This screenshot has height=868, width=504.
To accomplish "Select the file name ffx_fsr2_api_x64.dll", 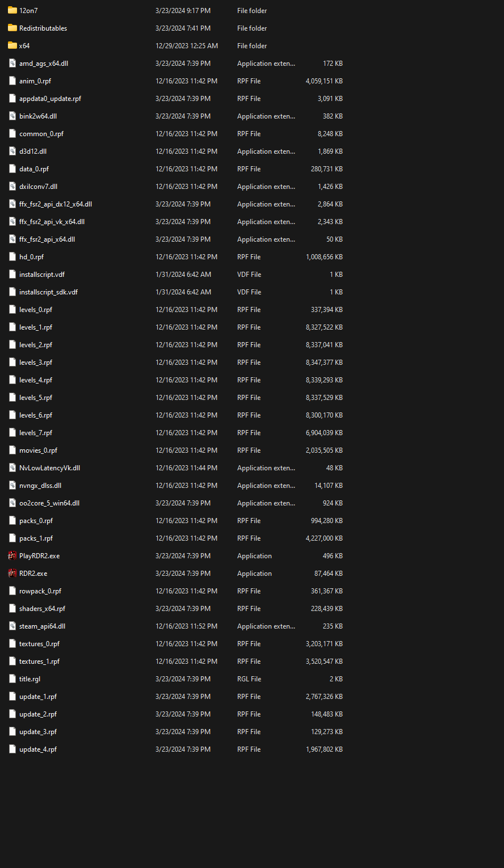I will click(x=47, y=239).
